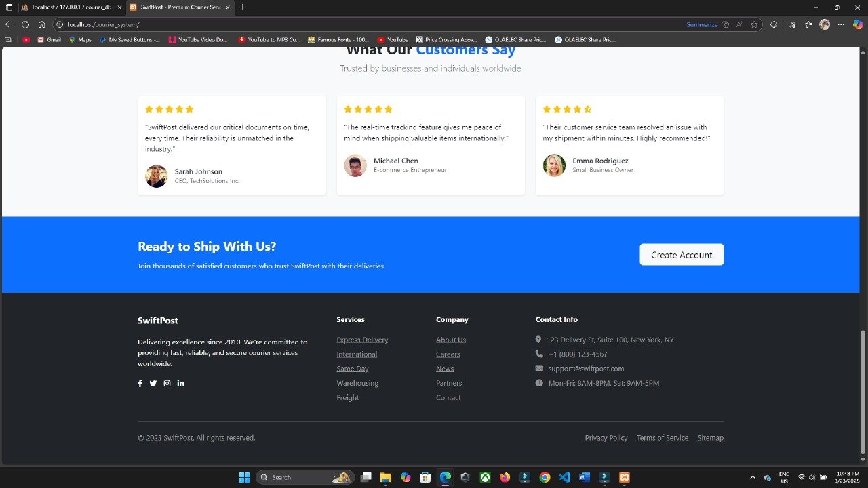This screenshot has height=488, width=868.
Task: Open Visual Studio Code from taskbar
Action: click(x=565, y=477)
